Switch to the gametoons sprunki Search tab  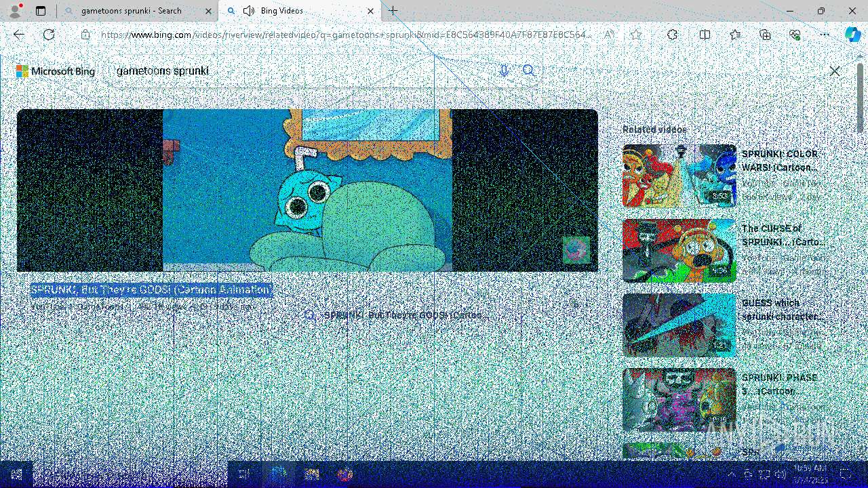tap(131, 11)
